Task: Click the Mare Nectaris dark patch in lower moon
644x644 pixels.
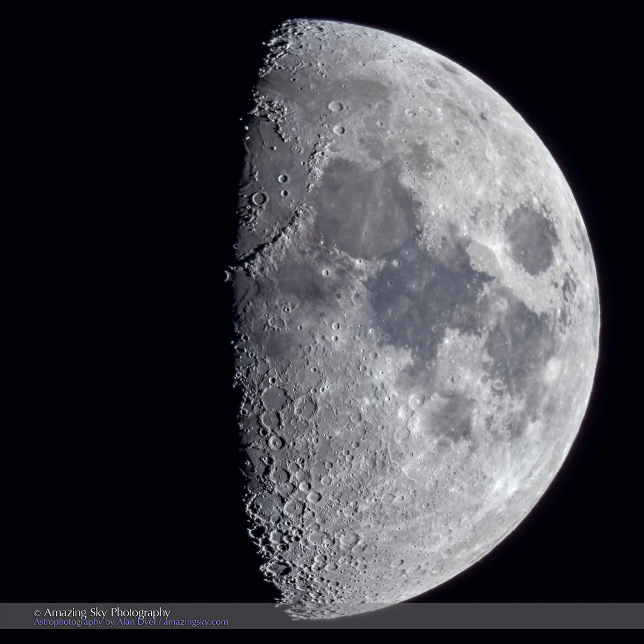Action: point(447,416)
